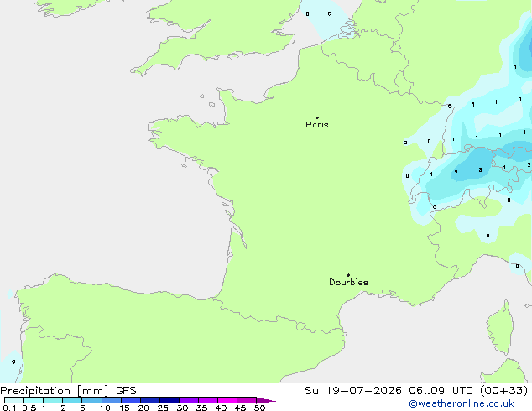Click the weatheronline.co.uk copyright link
Viewport: 532px width, 411px height.
pos(462,403)
